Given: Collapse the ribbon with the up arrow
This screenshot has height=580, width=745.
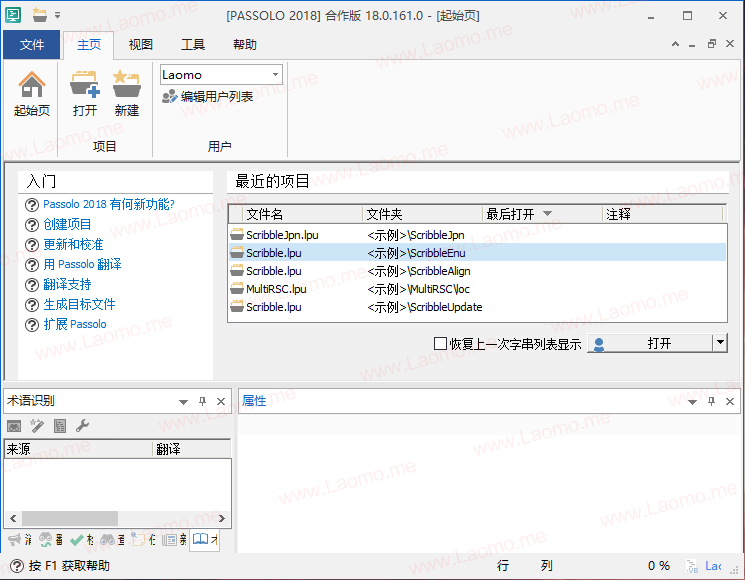Looking at the screenshot, I should click(675, 44).
